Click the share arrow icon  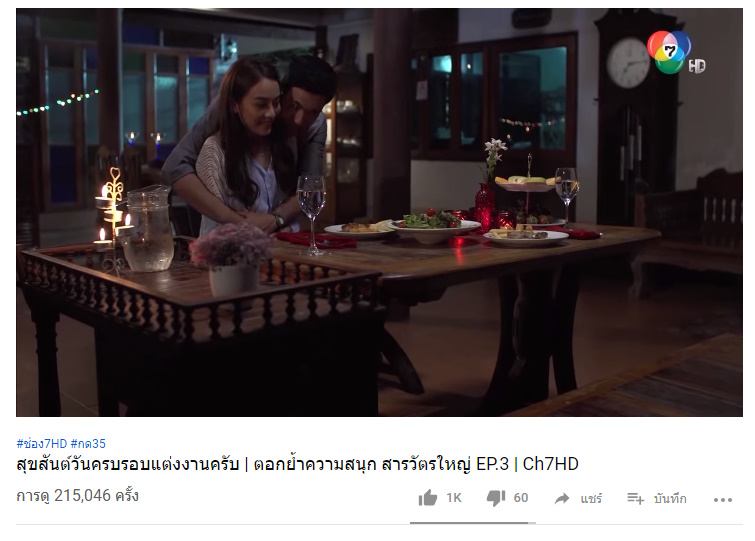(562, 498)
